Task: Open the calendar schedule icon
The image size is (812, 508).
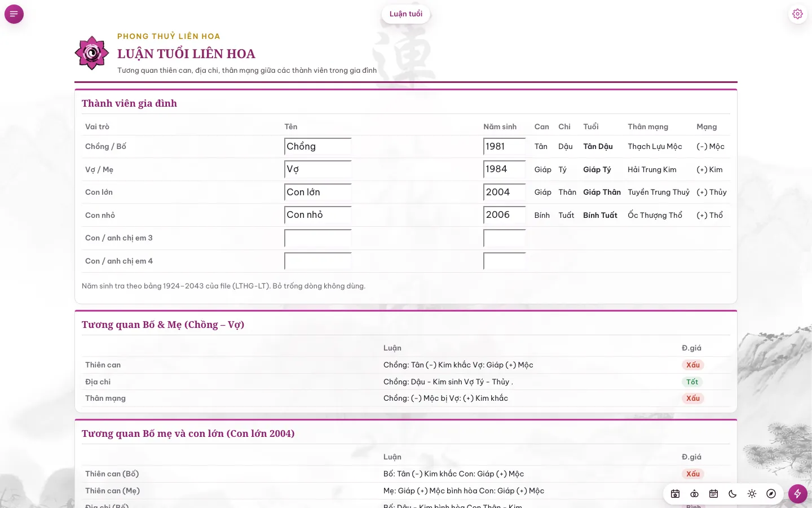Action: [x=713, y=494]
